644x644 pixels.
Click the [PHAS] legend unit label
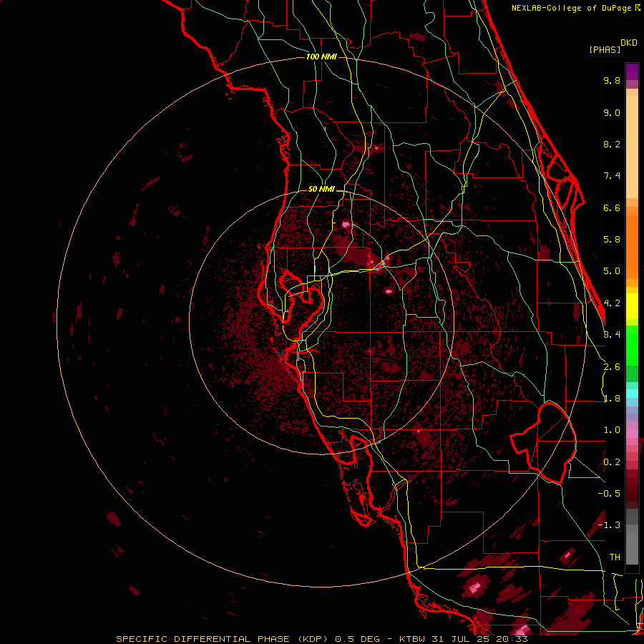(605, 49)
